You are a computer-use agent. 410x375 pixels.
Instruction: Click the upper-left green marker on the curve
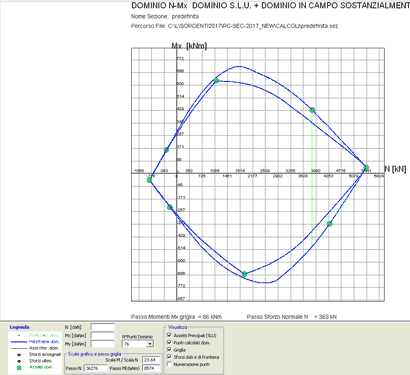[x=166, y=150]
